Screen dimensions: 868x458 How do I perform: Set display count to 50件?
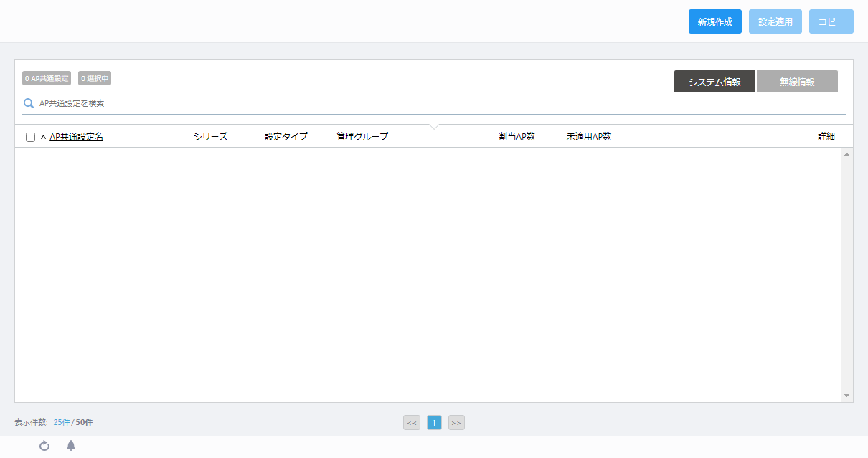(84, 422)
